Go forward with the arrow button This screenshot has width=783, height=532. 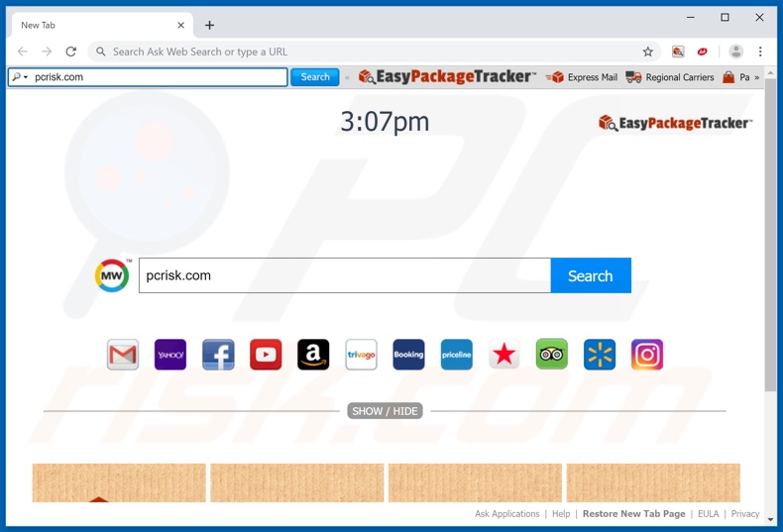pyautogui.click(x=47, y=52)
